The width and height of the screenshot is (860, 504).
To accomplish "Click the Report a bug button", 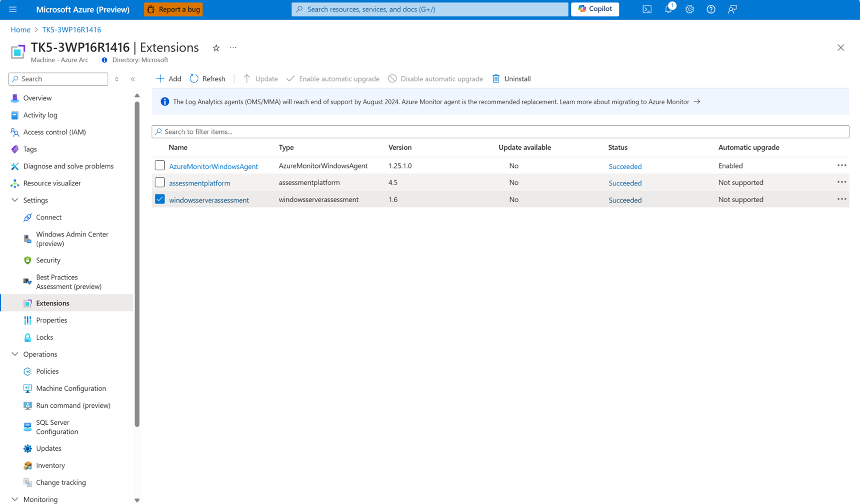I will coord(173,9).
